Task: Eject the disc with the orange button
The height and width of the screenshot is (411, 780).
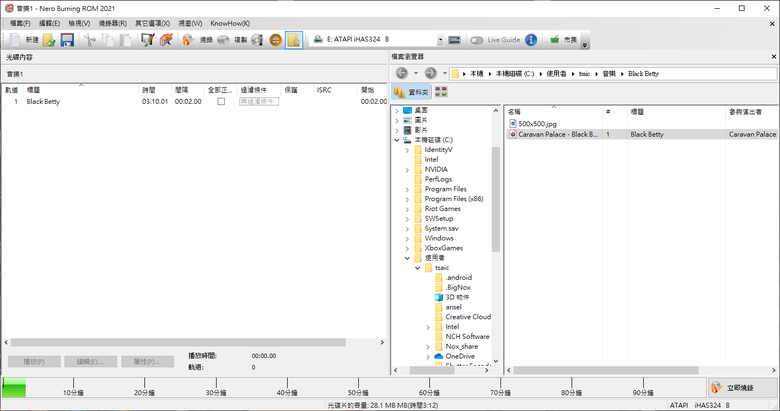Action: (x=276, y=40)
